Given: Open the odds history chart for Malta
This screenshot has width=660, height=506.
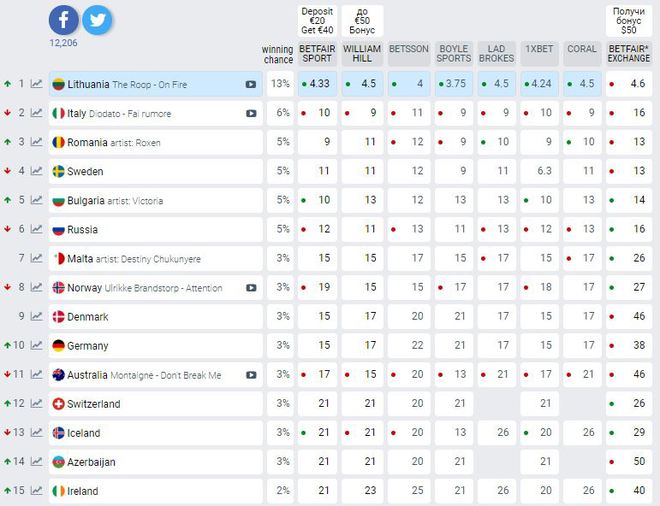Looking at the screenshot, I should (x=36, y=258).
